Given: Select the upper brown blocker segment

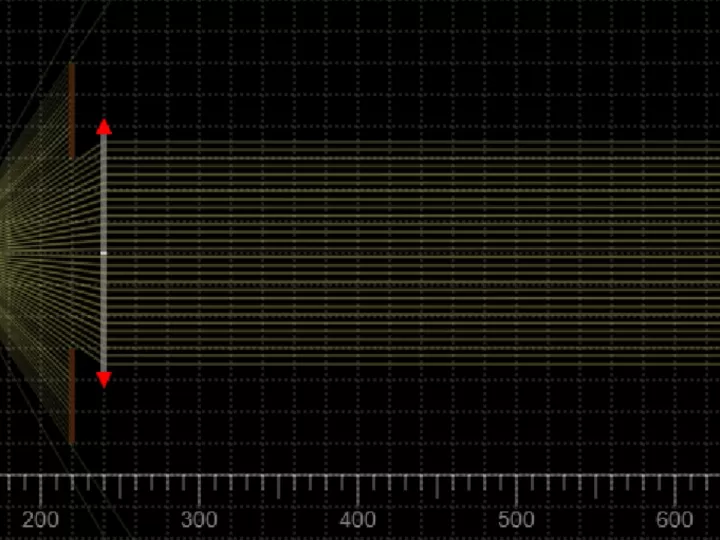Looking at the screenshot, I should (71, 112).
